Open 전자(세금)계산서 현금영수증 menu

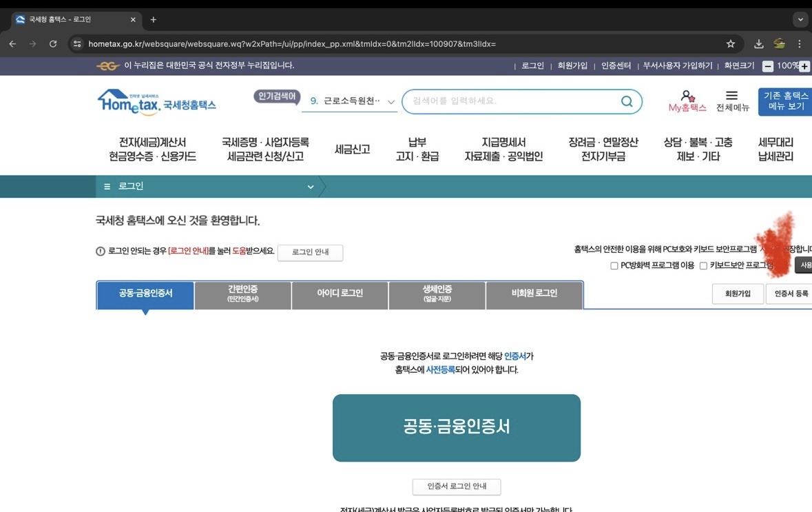click(152, 150)
